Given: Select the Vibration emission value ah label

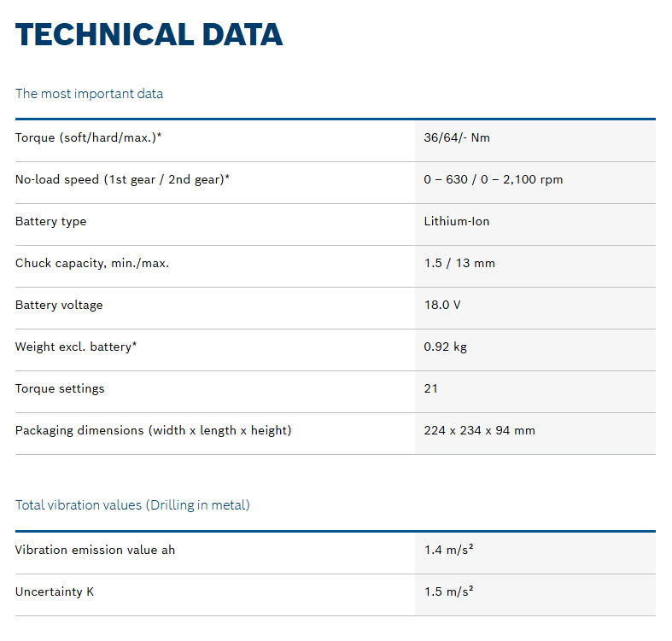Looking at the screenshot, I should point(95,550).
